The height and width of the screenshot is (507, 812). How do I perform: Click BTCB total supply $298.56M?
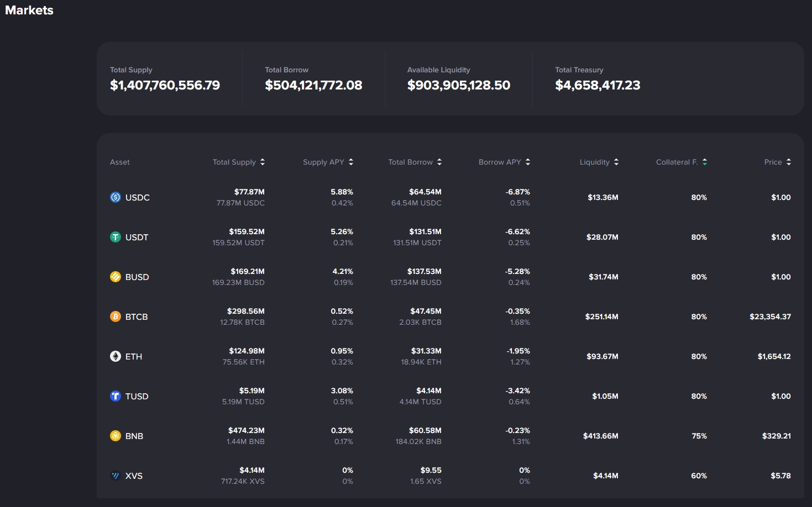(246, 311)
